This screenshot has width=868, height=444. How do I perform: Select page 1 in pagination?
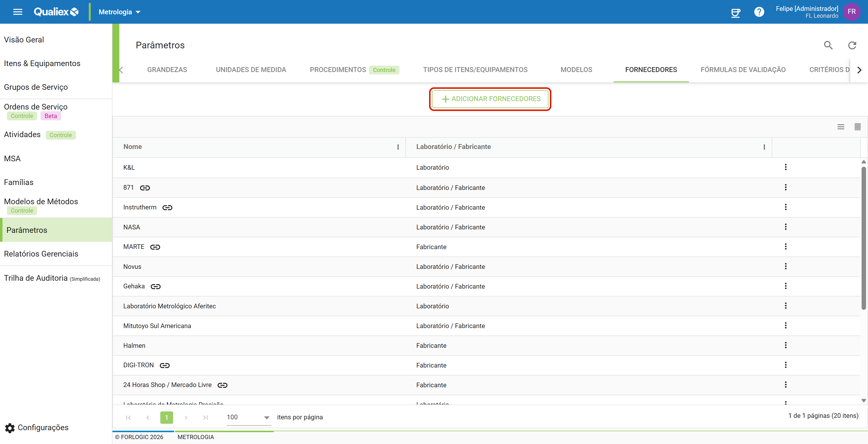[166, 417]
